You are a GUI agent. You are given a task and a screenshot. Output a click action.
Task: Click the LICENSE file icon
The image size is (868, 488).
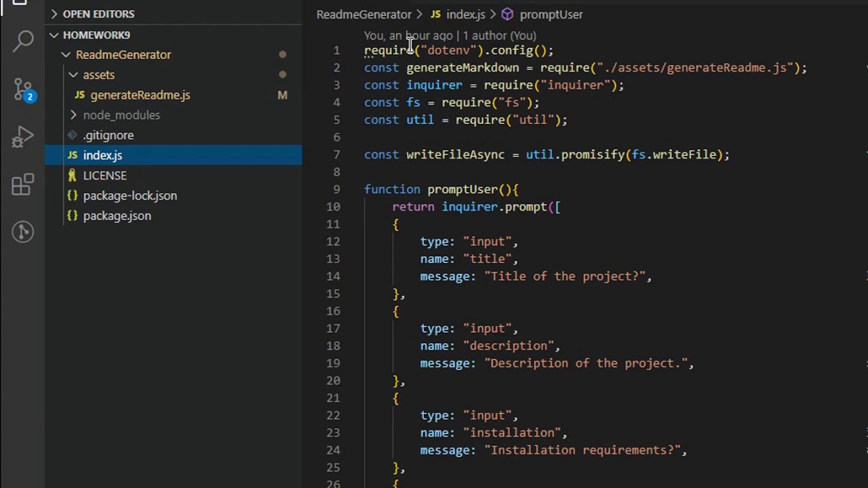(73, 176)
